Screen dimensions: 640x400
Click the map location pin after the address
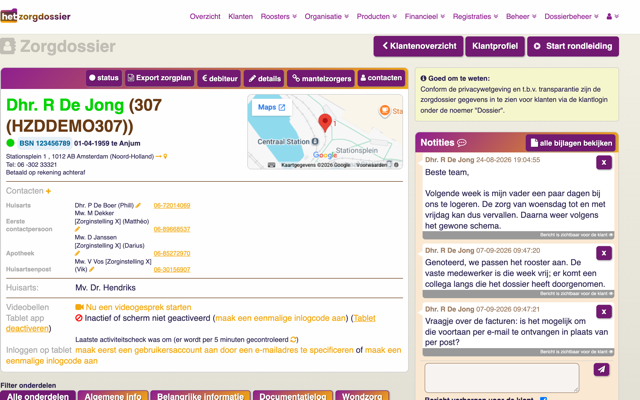tap(165, 156)
